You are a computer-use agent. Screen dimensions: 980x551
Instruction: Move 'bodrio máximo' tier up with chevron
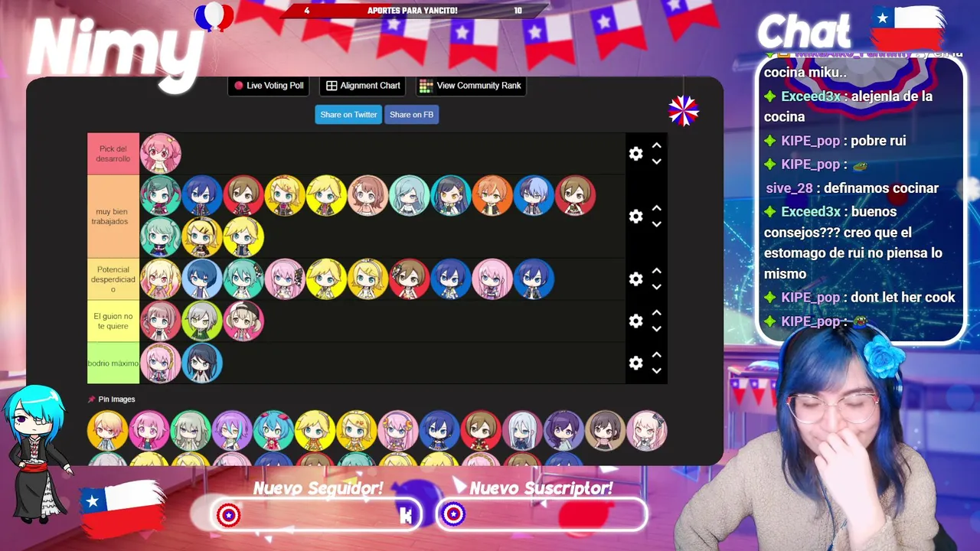click(x=656, y=354)
